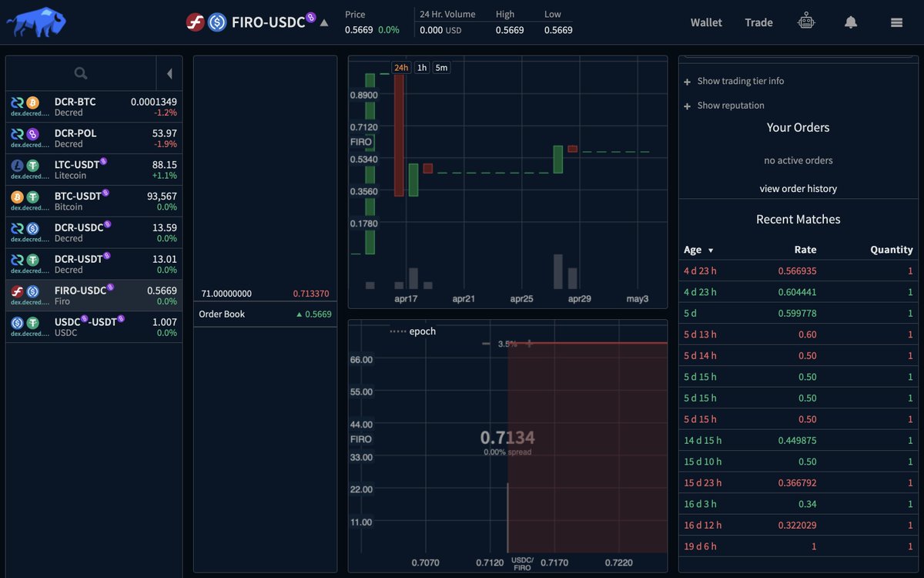Switch the chart to the 1h interval
Screen dimensions: 924x578
point(421,68)
